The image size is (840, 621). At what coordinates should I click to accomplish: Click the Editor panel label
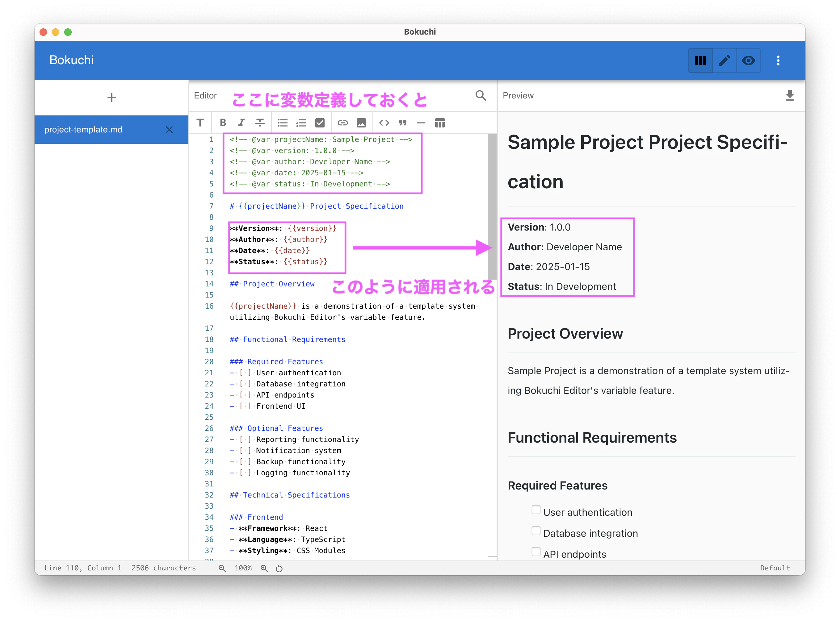pyautogui.click(x=205, y=95)
